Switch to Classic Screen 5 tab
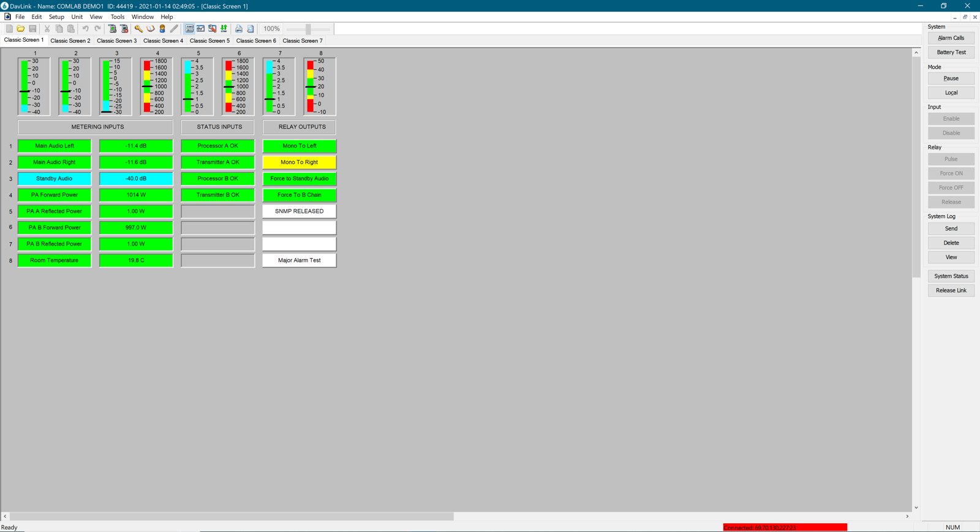Viewport: 980px width, 532px height. point(209,41)
